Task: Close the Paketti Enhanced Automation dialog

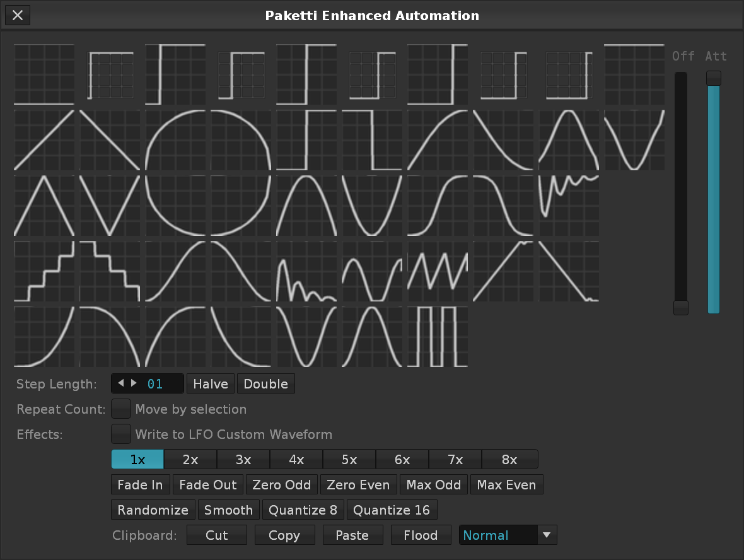Action: tap(18, 15)
